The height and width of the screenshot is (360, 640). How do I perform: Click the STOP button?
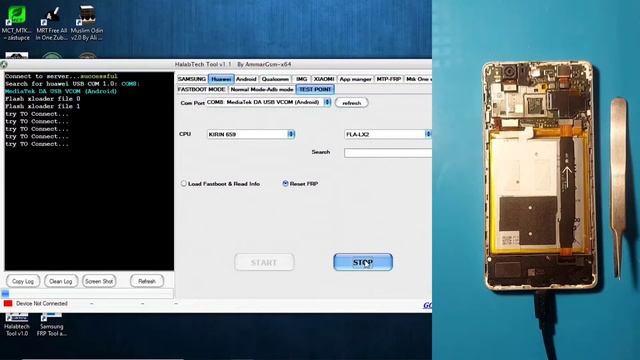click(363, 262)
